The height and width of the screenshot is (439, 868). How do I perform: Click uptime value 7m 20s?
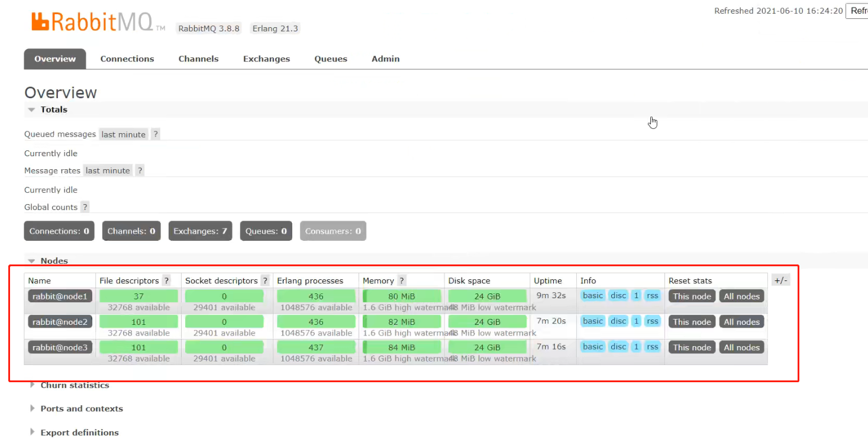click(x=551, y=321)
